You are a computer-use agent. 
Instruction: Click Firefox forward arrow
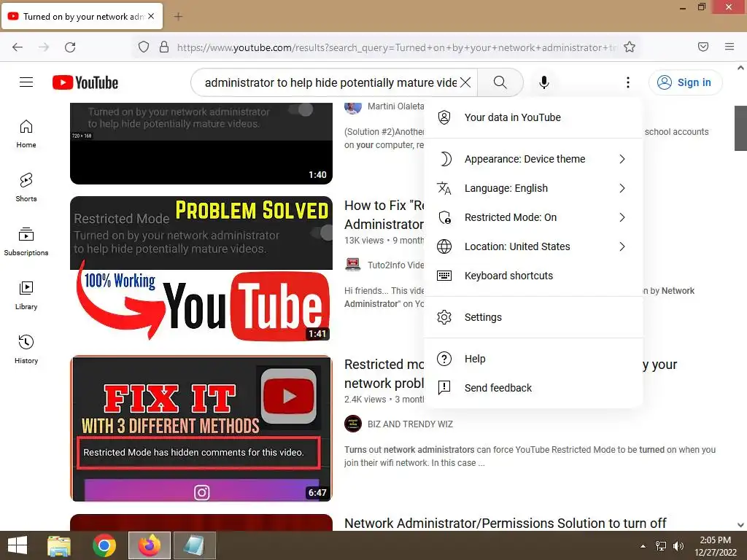point(44,47)
